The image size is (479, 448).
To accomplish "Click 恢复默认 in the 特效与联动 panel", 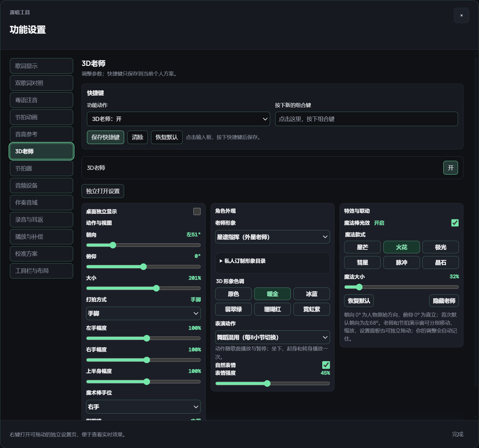I will [359, 301].
